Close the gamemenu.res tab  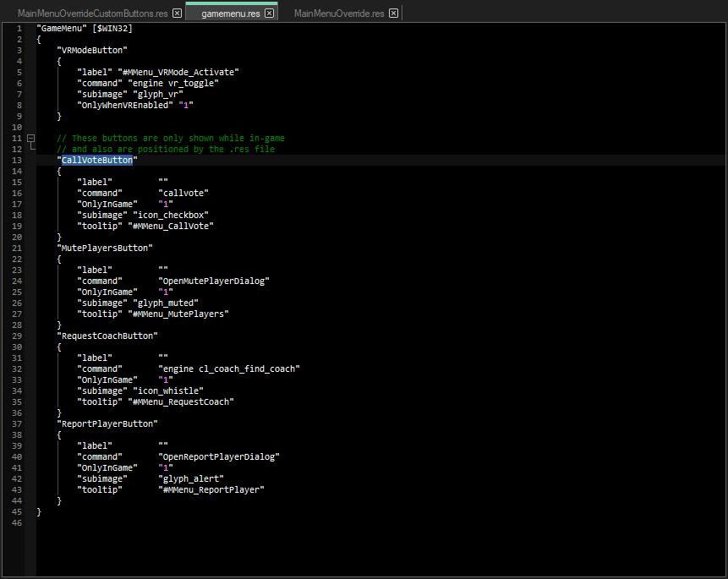(269, 14)
